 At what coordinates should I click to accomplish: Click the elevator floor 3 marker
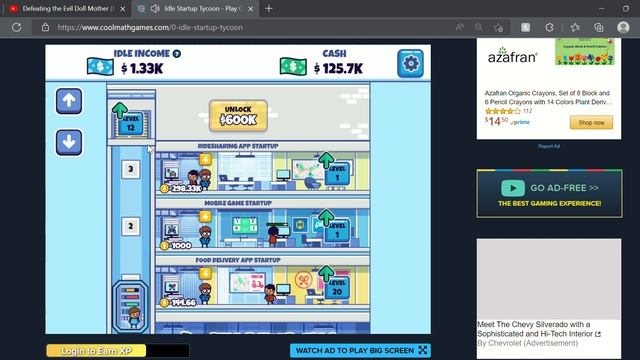(x=131, y=169)
